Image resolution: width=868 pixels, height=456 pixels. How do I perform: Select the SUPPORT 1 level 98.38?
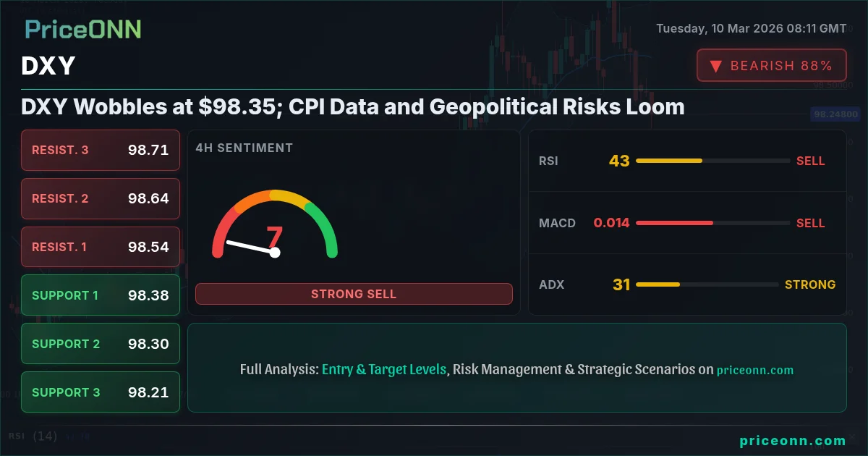tap(101, 295)
